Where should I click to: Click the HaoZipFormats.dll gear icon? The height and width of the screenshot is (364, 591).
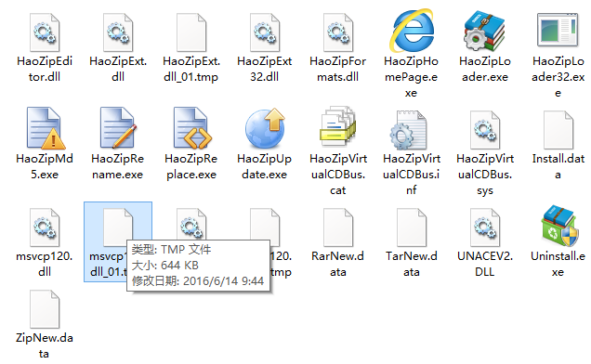(338, 32)
